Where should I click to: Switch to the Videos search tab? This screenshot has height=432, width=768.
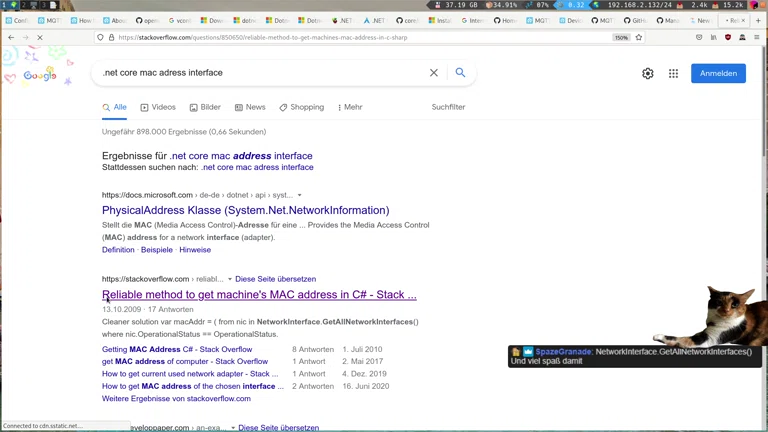point(158,107)
